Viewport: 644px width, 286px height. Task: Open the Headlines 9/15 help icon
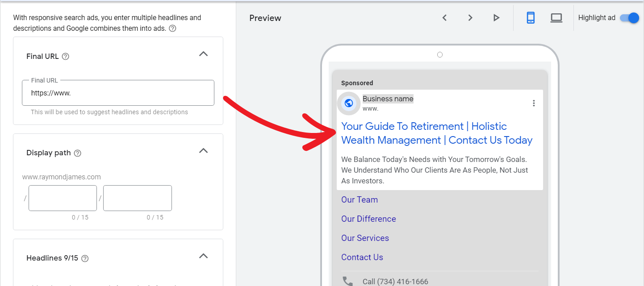pyautogui.click(x=85, y=258)
